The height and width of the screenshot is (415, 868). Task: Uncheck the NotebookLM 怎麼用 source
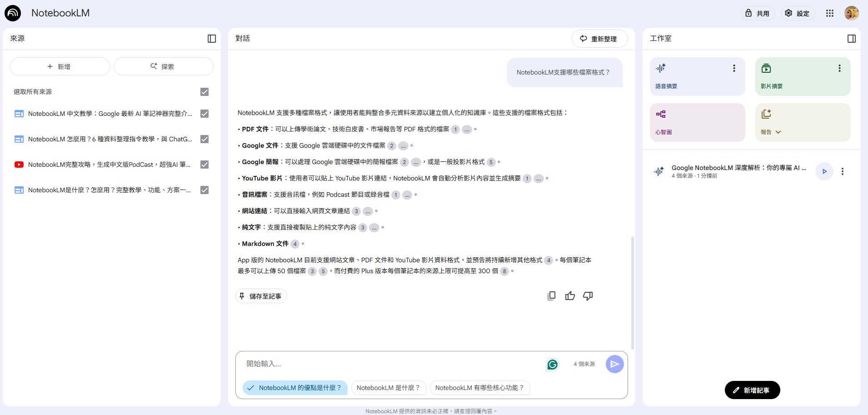(x=205, y=139)
